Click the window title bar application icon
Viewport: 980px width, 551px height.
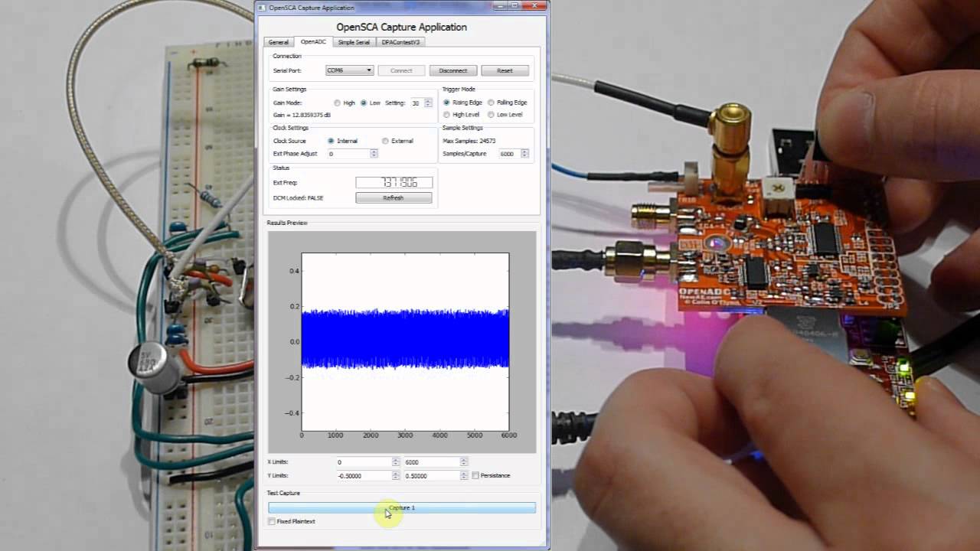[x=262, y=8]
